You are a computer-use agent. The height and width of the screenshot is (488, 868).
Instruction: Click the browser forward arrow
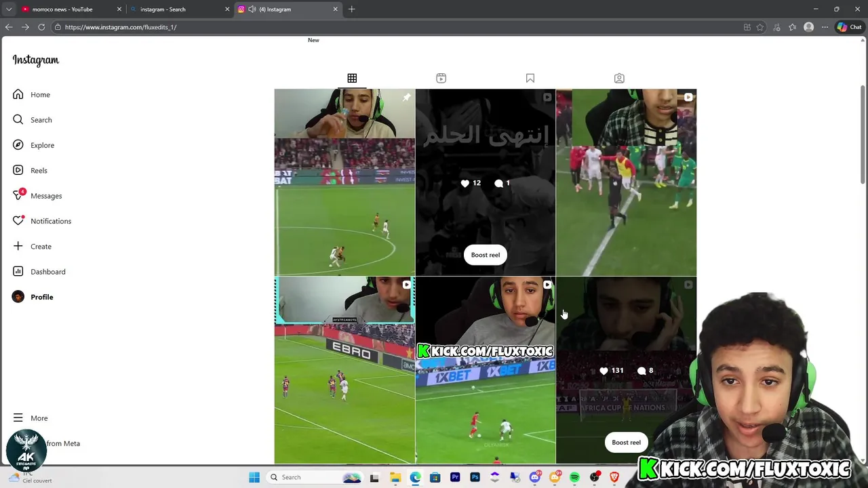[x=25, y=27]
